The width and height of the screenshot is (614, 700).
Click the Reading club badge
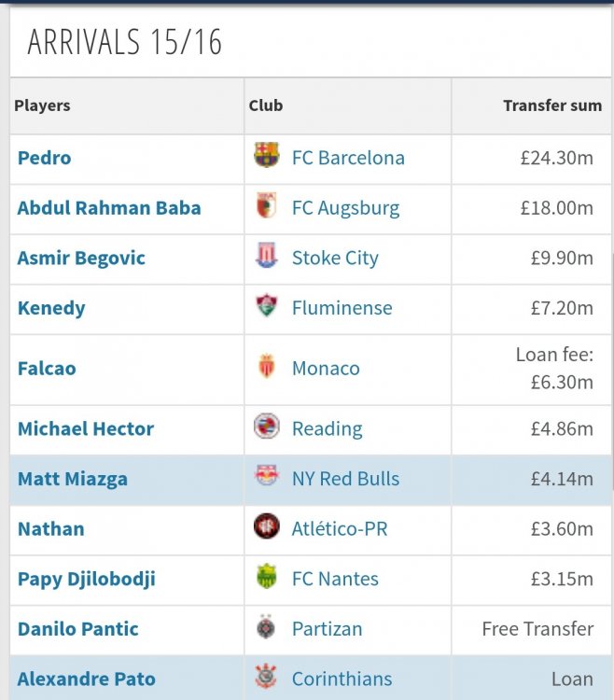click(266, 426)
